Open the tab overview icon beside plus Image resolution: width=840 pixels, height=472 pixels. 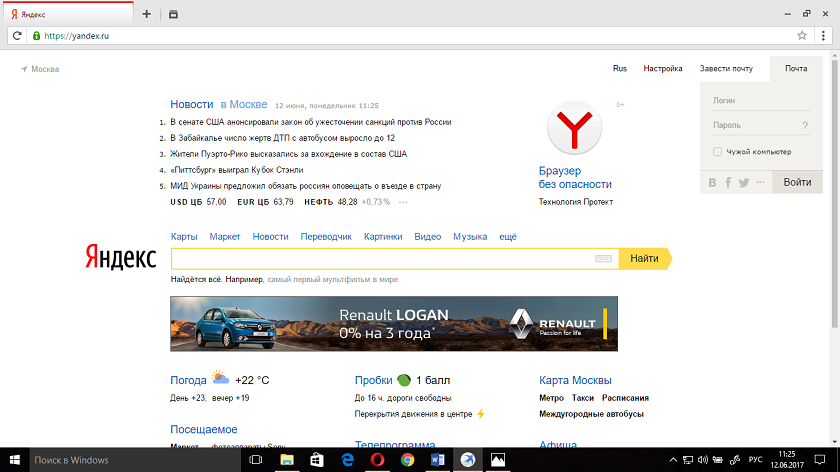point(173,14)
